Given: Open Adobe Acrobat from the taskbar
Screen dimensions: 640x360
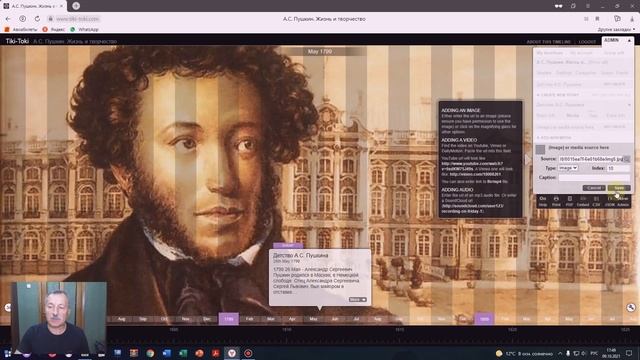Looking at the screenshot, I should coord(216,353).
